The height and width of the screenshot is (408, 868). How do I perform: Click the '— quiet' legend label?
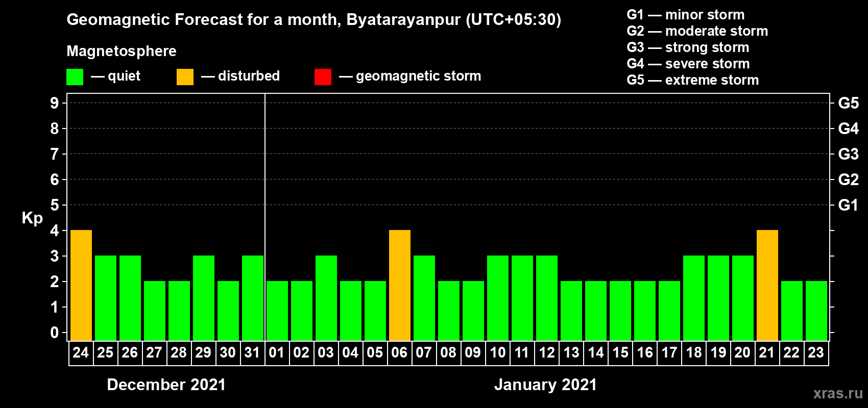115,76
